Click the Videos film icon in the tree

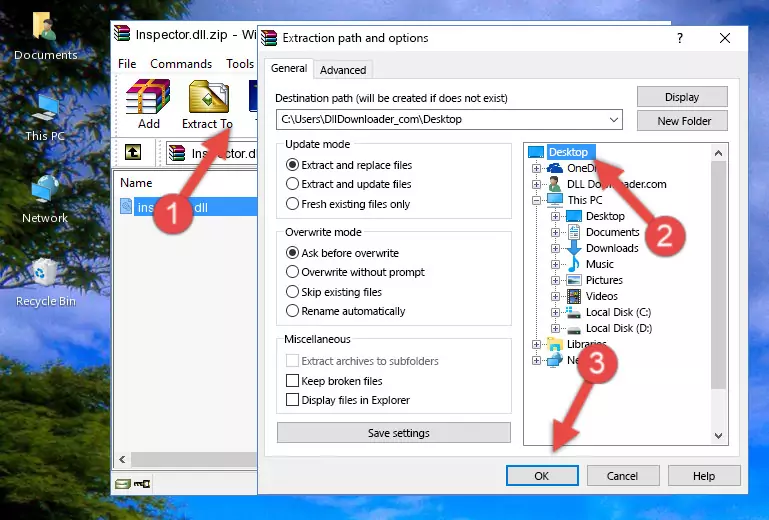[574, 296]
